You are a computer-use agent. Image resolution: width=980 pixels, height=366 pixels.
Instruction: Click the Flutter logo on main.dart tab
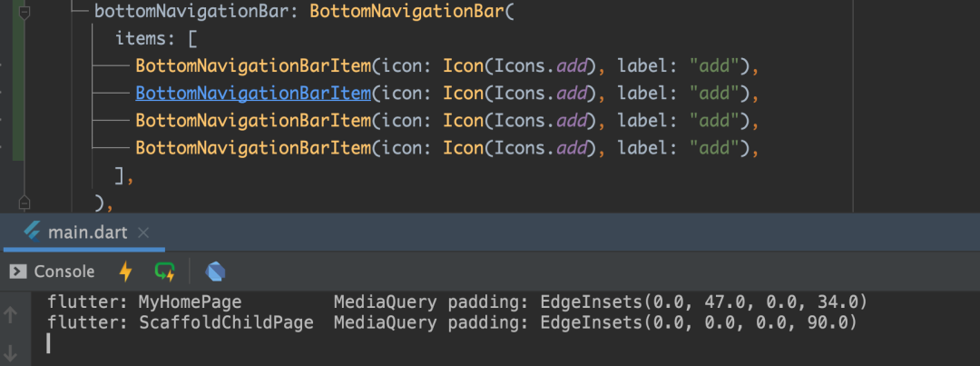tap(32, 232)
